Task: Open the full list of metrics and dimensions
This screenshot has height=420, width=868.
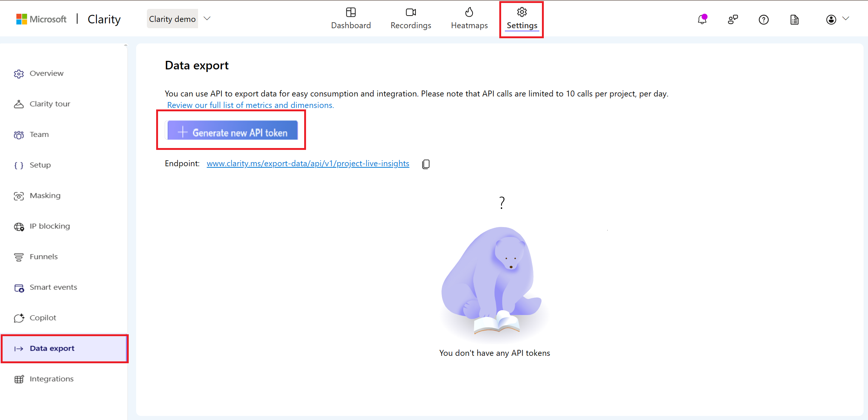Action: 250,105
